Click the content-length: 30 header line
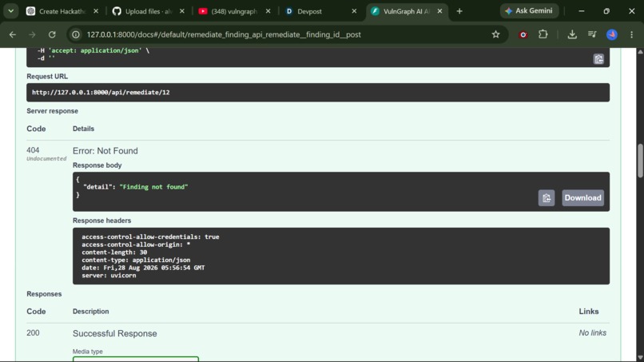The height and width of the screenshot is (362, 644). pyautogui.click(x=114, y=253)
